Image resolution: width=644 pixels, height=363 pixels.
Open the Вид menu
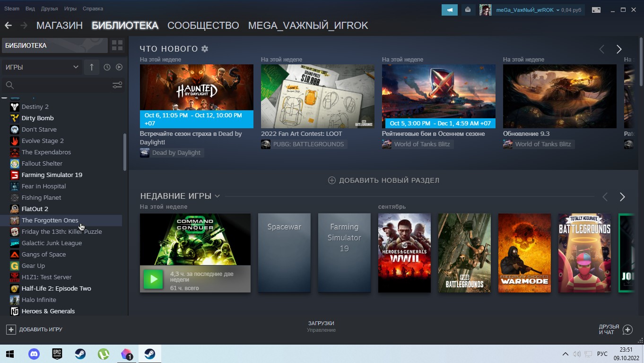pos(30,9)
